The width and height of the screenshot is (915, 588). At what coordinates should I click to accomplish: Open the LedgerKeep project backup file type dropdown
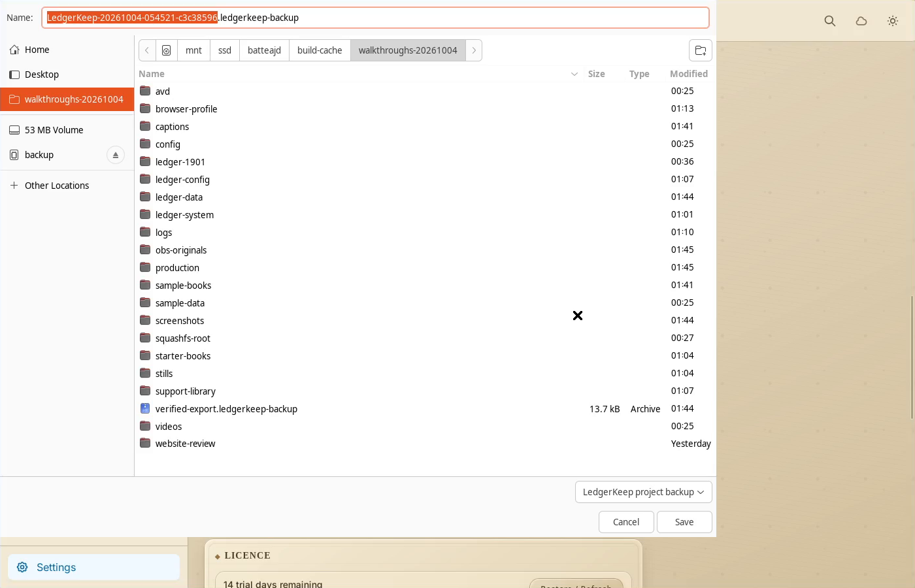tap(644, 492)
